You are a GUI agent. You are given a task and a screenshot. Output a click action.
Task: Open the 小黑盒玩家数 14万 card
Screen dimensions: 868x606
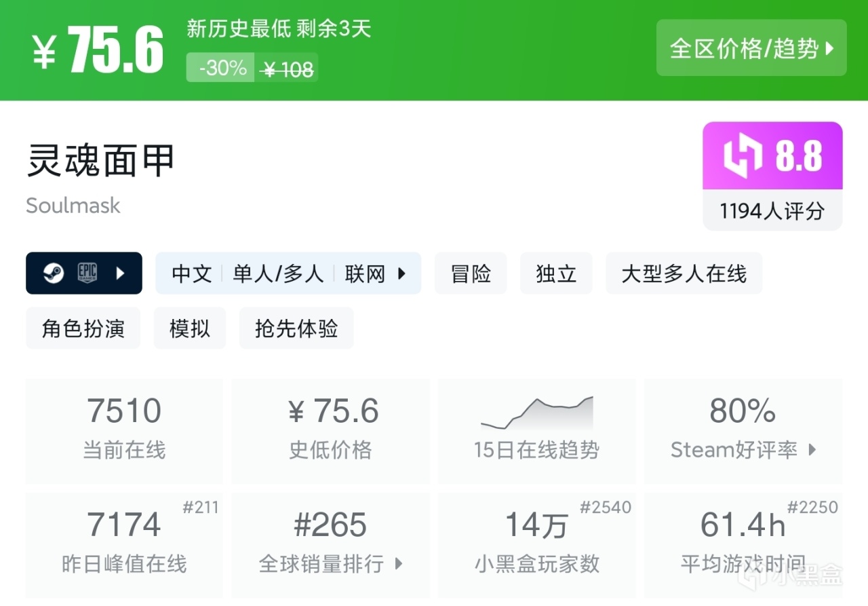536,543
